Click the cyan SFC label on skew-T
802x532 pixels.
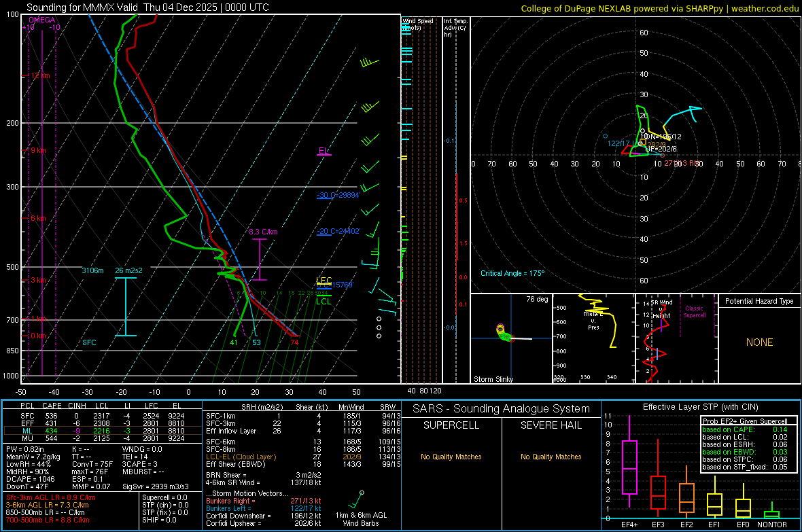89,342
